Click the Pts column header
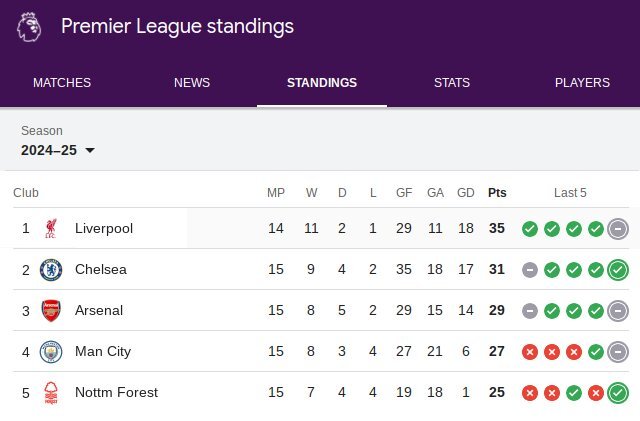Viewport: 640px width, 421px height. coord(497,193)
